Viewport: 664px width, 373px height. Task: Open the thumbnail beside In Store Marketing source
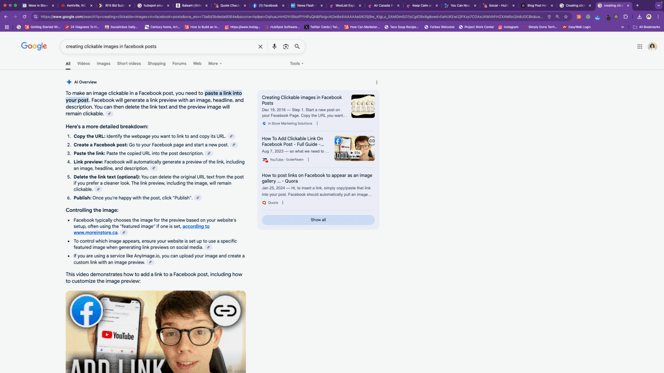click(x=362, y=106)
